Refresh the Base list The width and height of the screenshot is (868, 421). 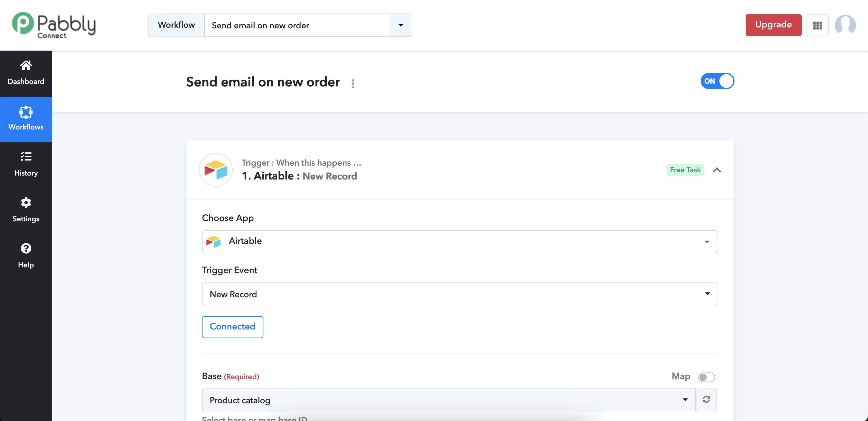click(x=706, y=400)
